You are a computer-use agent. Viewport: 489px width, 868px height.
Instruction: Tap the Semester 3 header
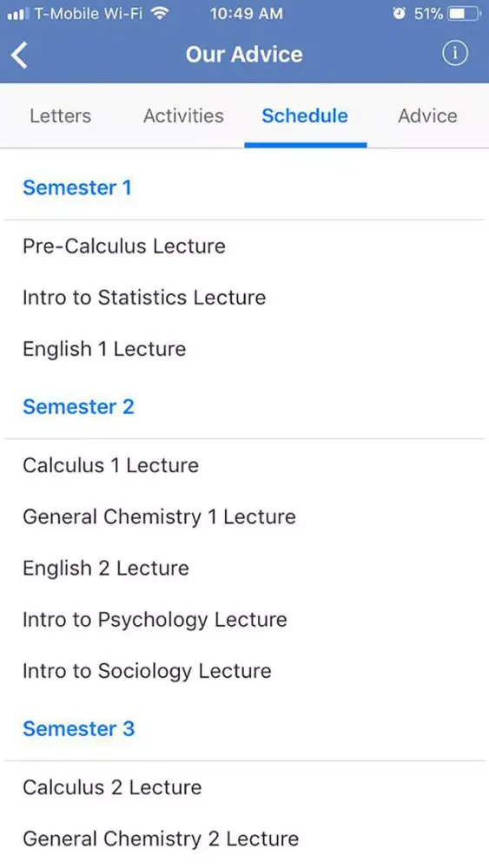click(79, 728)
